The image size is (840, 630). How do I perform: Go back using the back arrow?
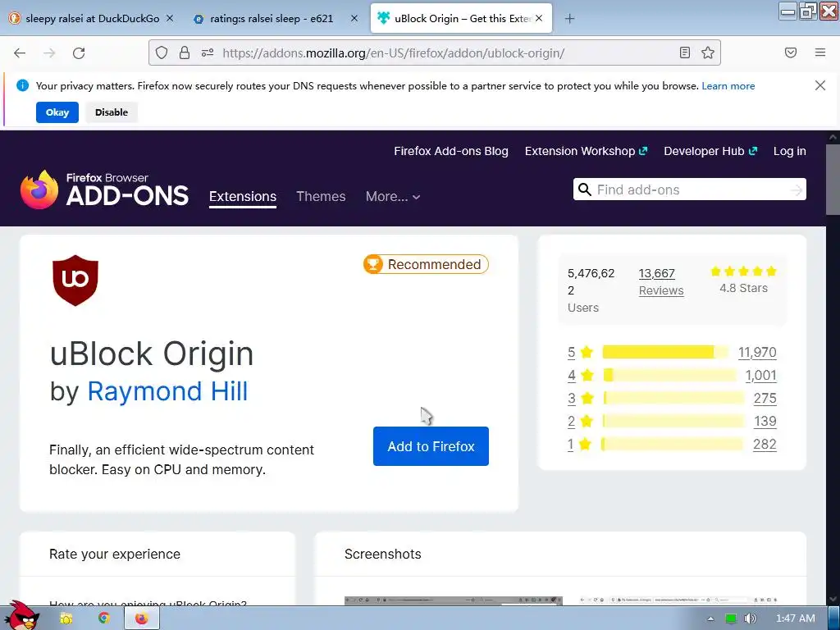tap(20, 53)
